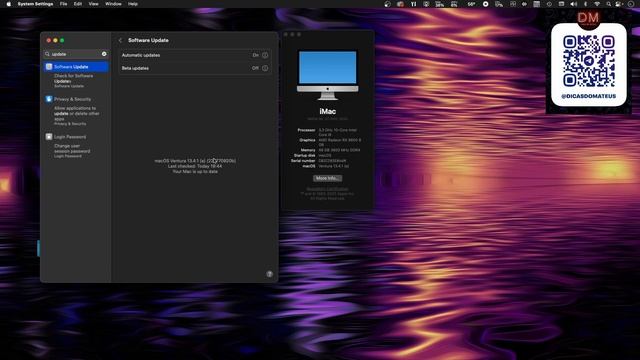640x360 pixels.
Task: Click the back chevron beside Software Update title
Action: [120, 40]
